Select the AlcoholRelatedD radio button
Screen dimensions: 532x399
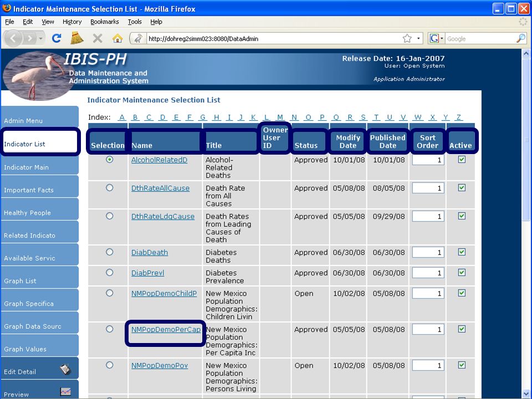tap(109, 159)
